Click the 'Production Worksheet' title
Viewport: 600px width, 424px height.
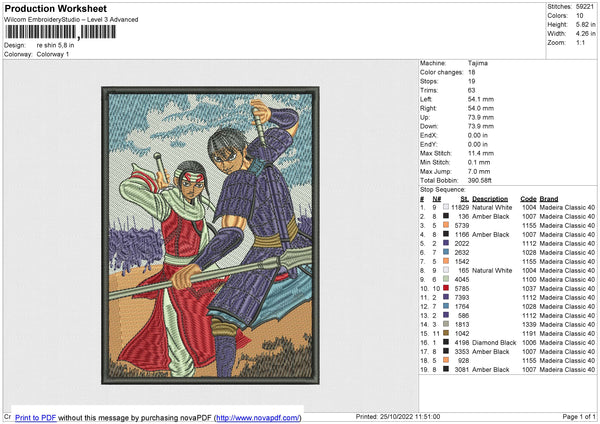coord(55,8)
